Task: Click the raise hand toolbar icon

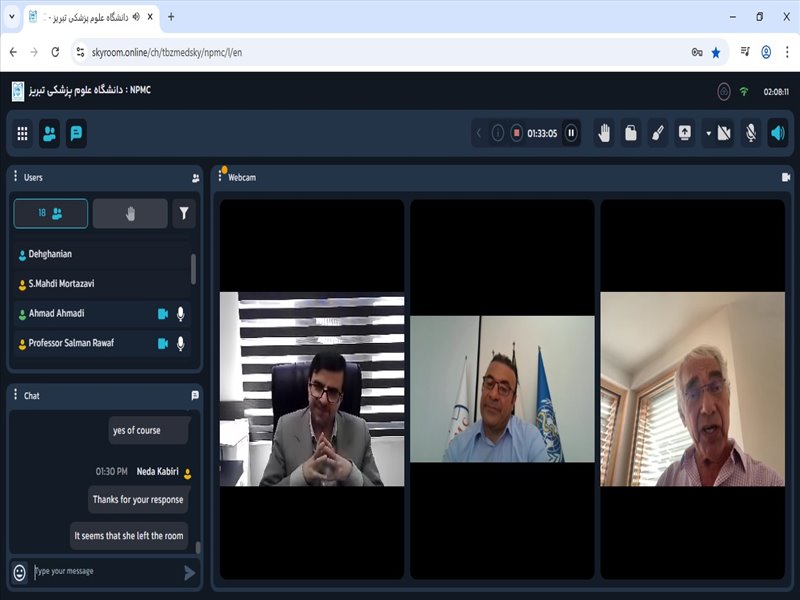Action: [604, 133]
